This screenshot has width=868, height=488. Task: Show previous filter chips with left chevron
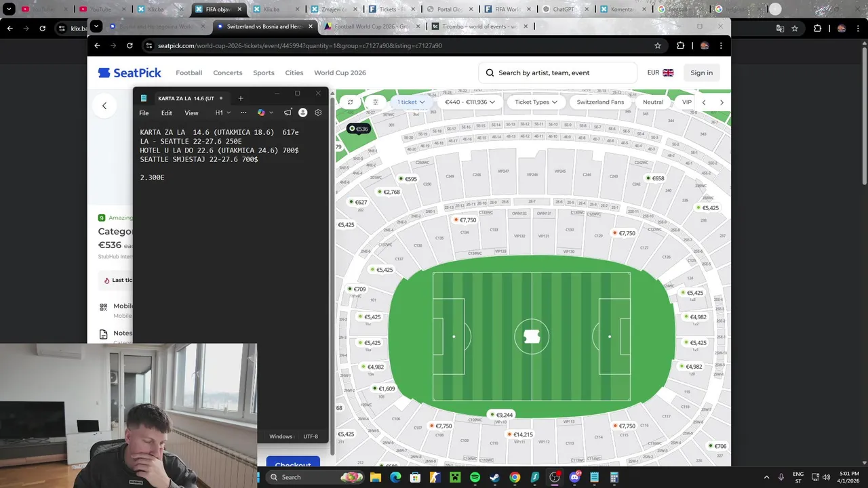pos(704,102)
